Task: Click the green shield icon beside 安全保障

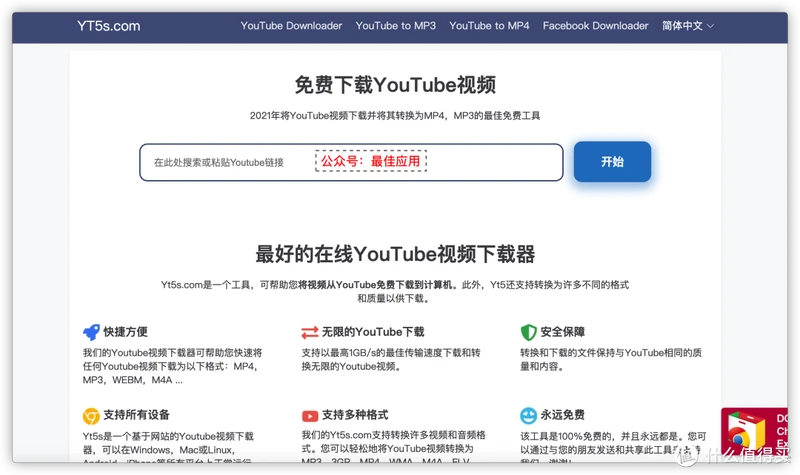Action: click(x=529, y=332)
